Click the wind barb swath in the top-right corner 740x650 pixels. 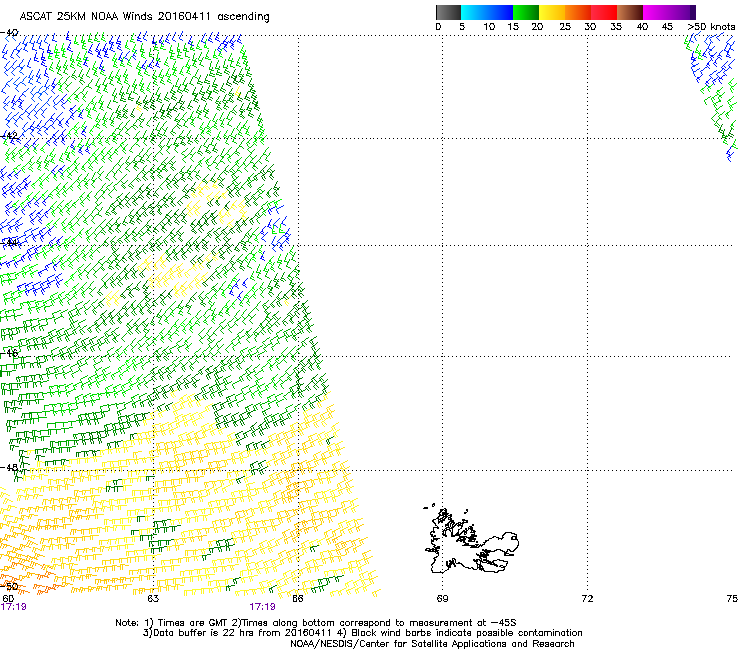click(712, 97)
